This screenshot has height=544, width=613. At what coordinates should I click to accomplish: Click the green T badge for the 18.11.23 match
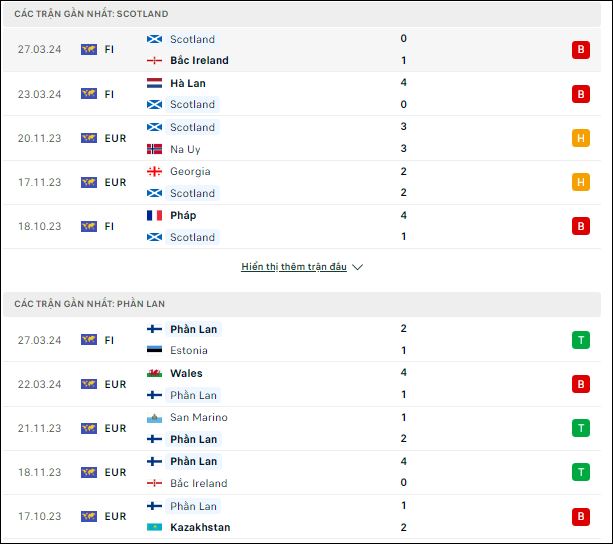point(581,472)
